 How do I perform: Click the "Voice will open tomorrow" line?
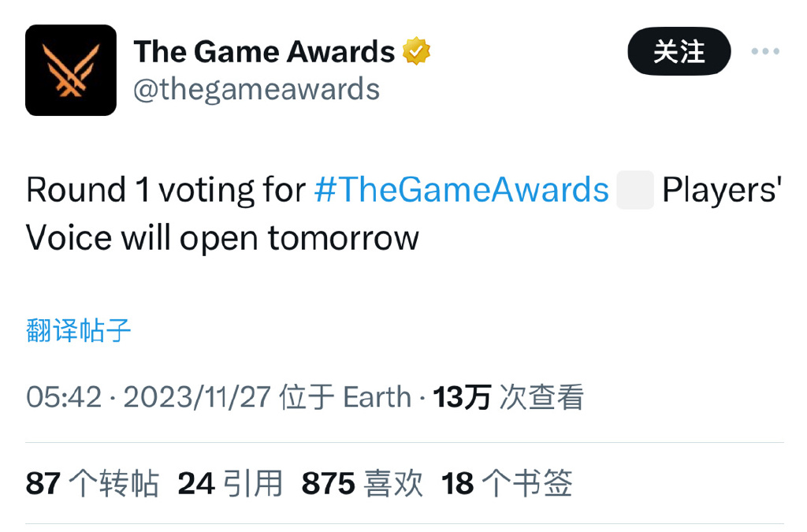click(222, 238)
